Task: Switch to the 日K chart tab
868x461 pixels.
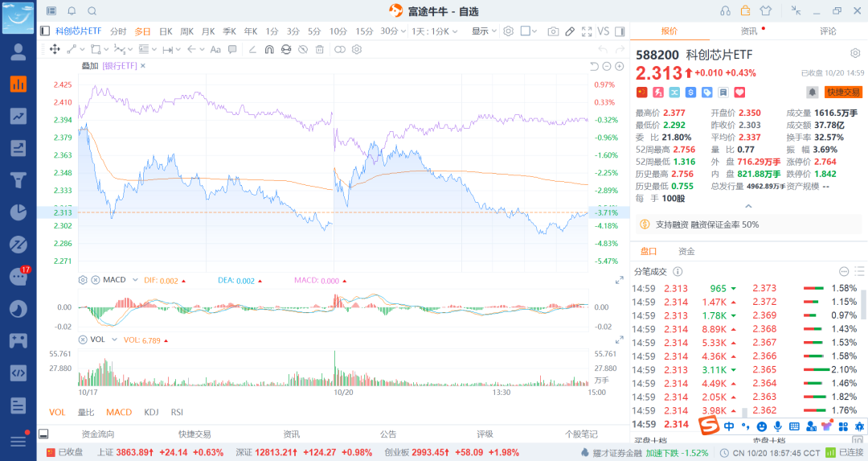Action: click(166, 31)
